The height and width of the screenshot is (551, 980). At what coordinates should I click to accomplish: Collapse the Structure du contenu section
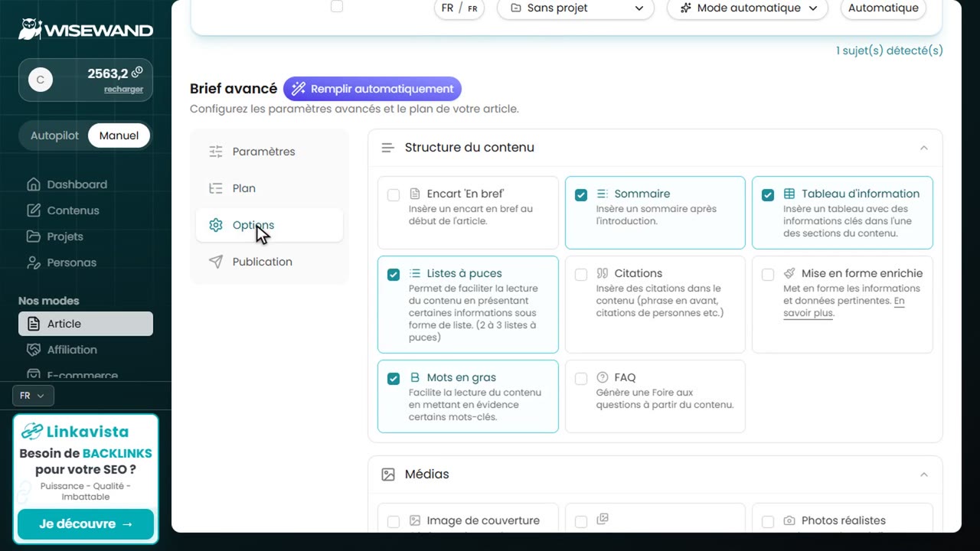[x=923, y=148]
